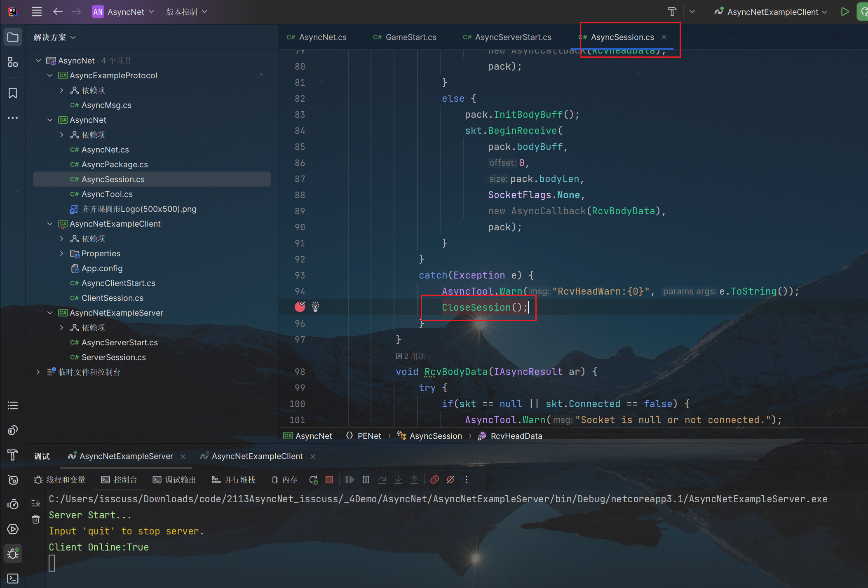This screenshot has height=588, width=868.
Task: Collapse the AsyncExampleProtocol project
Action: 50,75
